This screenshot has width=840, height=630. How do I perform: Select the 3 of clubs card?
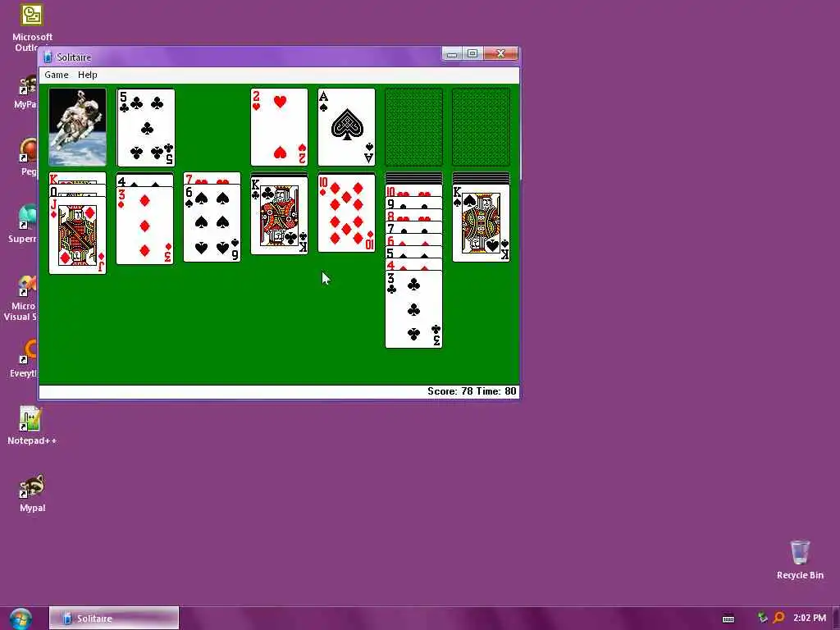coord(413,309)
